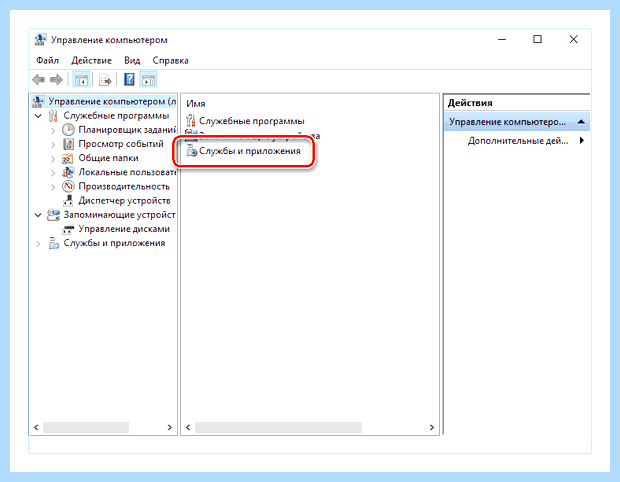Click the Просмотр событий icon
Viewport: 620px width, 482px height.
click(68, 144)
